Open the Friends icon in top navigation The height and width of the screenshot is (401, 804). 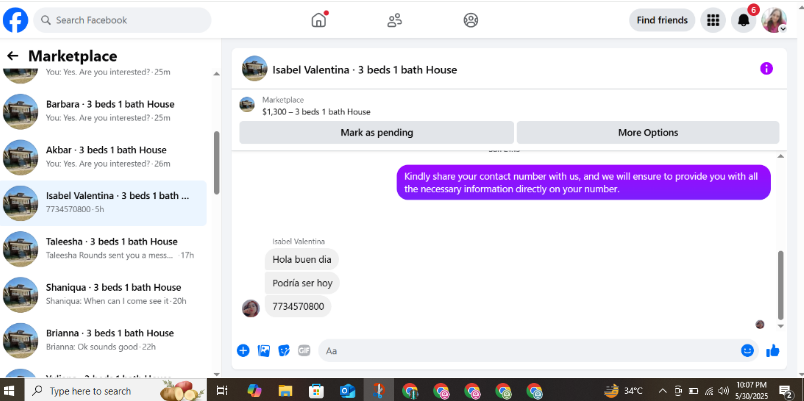coord(395,20)
